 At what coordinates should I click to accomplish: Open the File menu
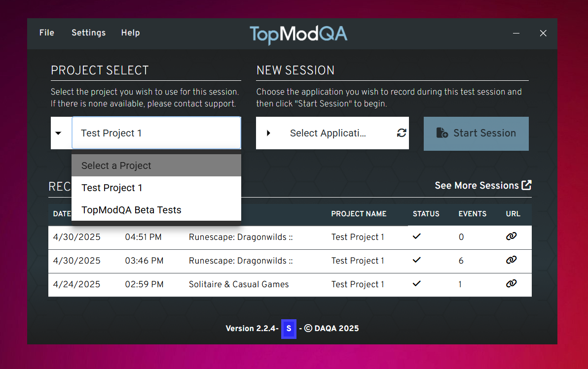[x=47, y=33]
